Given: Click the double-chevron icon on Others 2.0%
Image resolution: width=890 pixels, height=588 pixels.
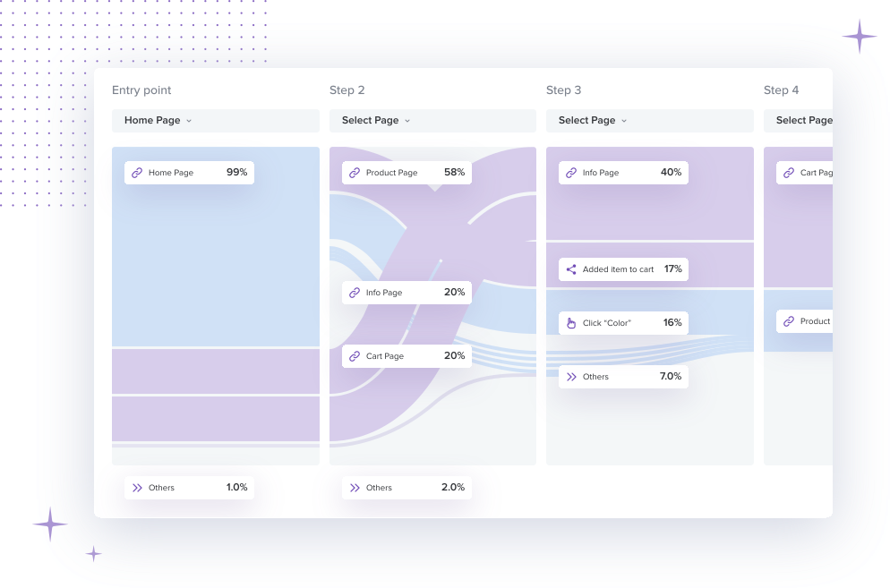Looking at the screenshot, I should pos(355,488).
